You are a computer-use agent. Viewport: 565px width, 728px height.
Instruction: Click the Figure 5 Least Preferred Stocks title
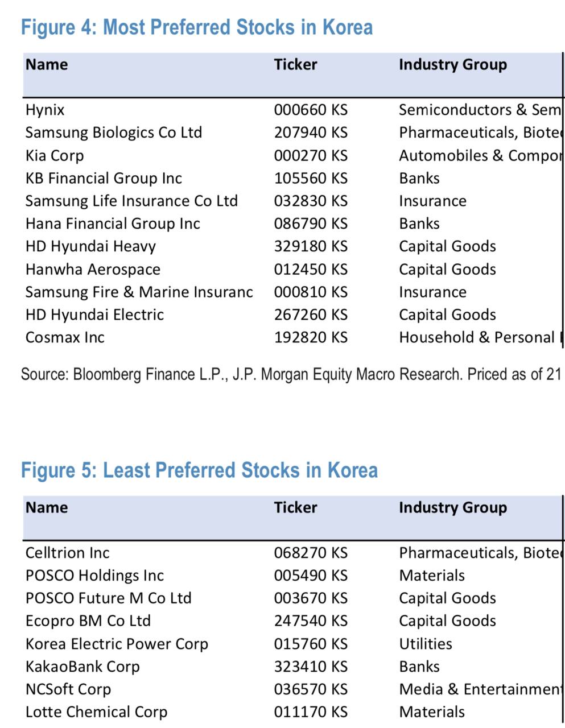[199, 470]
